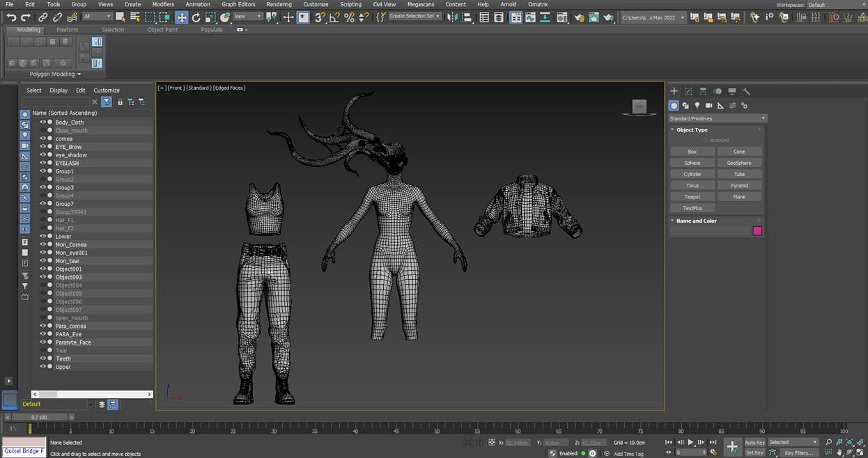The image size is (868, 458).
Task: Open the Modify panel tab icon
Action: click(x=688, y=91)
